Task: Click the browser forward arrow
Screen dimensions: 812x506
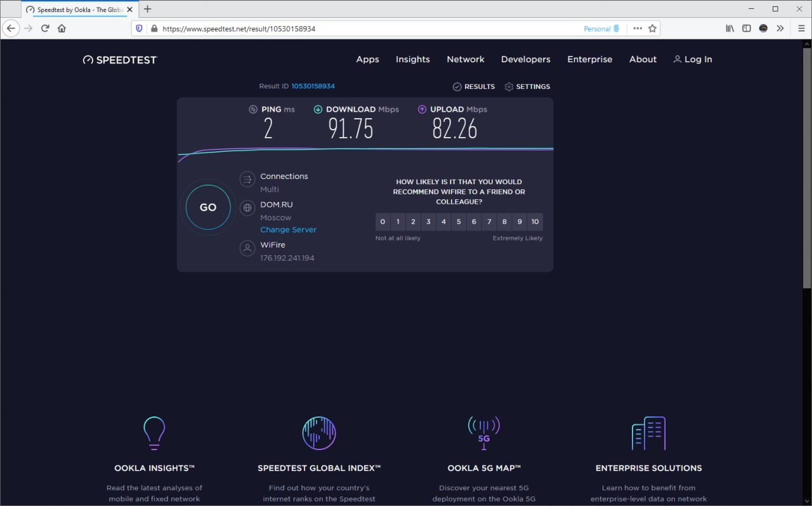Action: [x=28, y=29]
